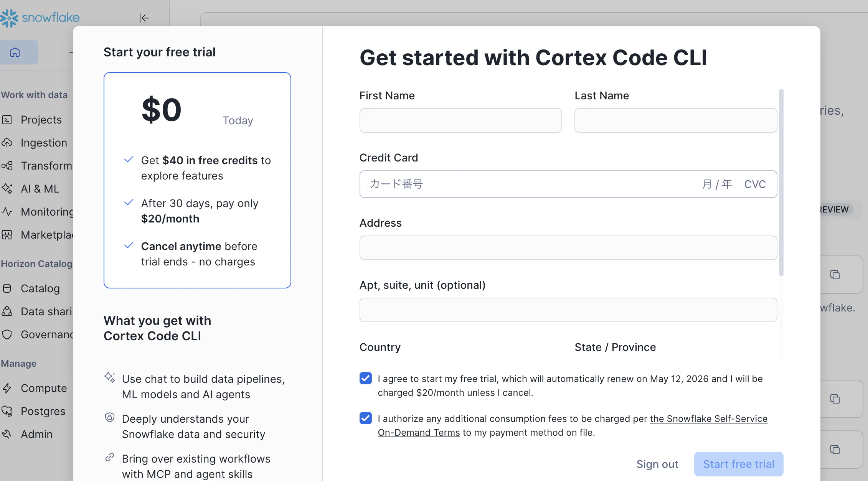This screenshot has width=868, height=481.
Task: Click the Snowflake logo
Action: point(40,18)
